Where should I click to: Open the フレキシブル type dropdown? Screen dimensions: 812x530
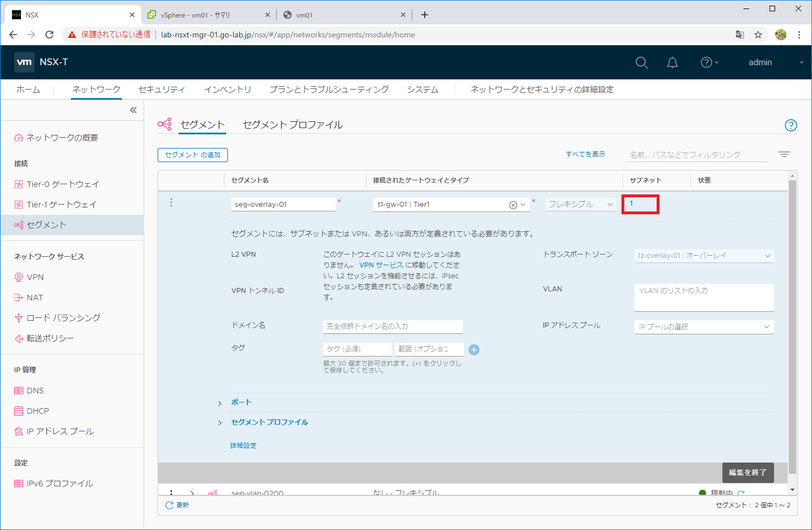[581, 205]
